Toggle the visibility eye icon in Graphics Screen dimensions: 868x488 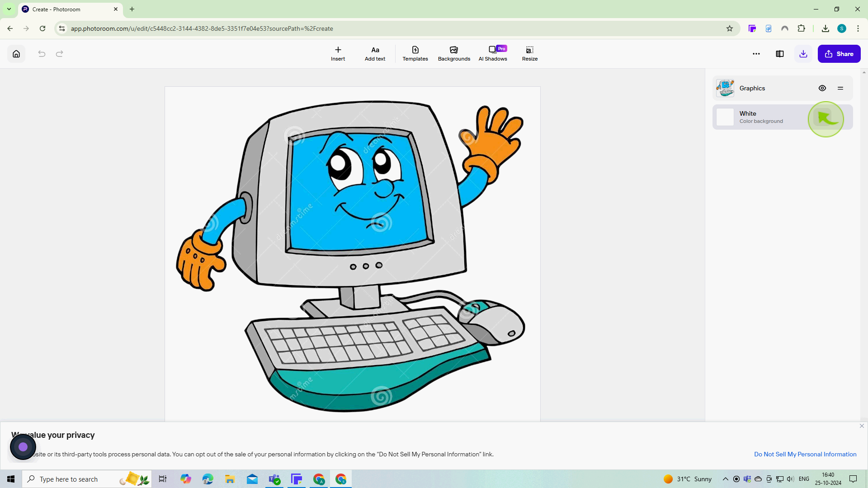[x=823, y=88]
